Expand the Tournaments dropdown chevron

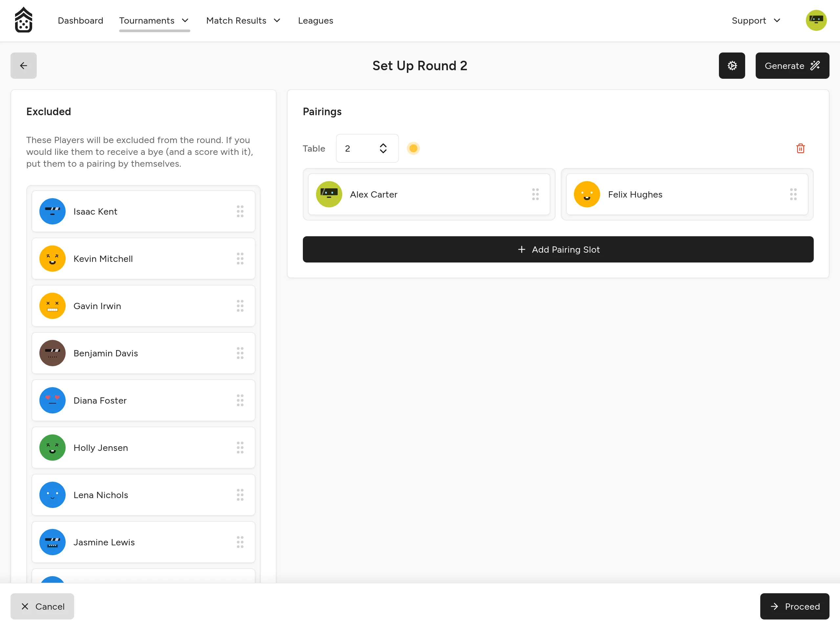pyautogui.click(x=185, y=20)
